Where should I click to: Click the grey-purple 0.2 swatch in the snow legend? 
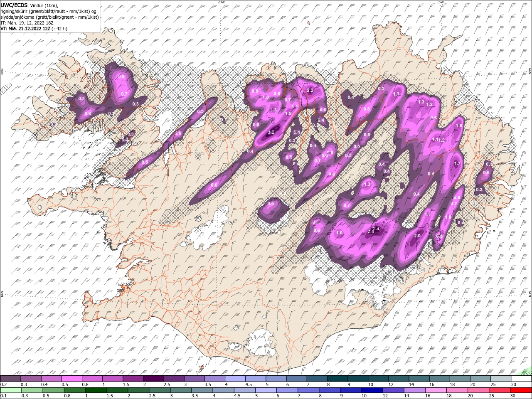coord(10,379)
